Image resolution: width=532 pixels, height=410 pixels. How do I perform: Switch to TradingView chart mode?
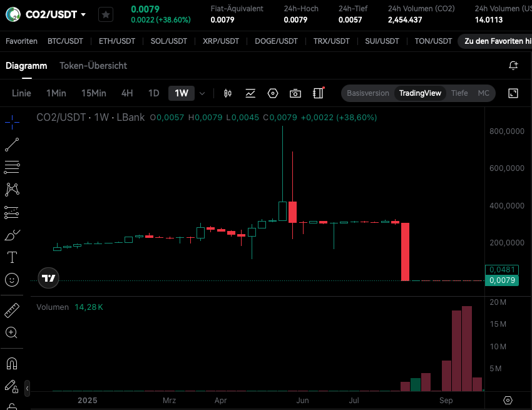pyautogui.click(x=420, y=93)
